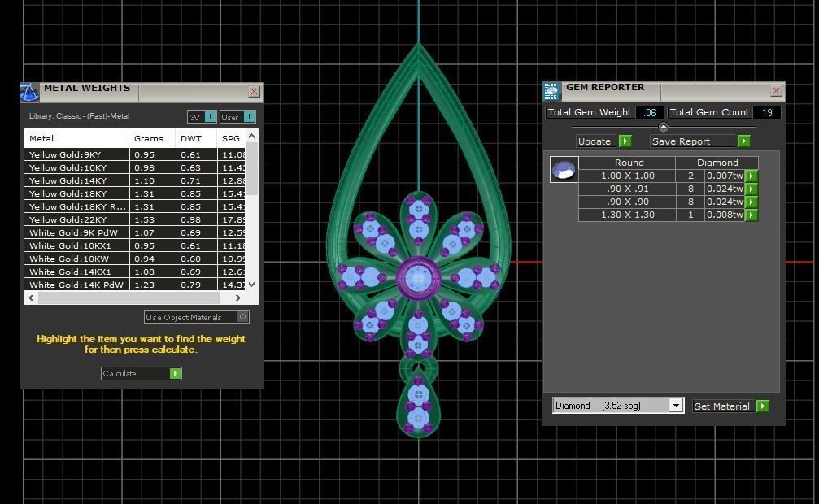Screen dimensions: 819x504
Task: Click the Round column header in gem table
Action: 629,163
